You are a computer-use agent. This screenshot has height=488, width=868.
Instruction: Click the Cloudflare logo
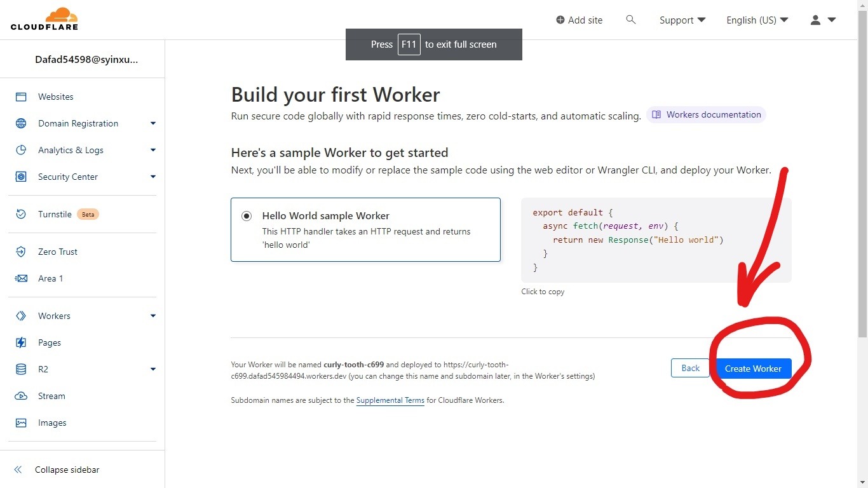(x=44, y=19)
